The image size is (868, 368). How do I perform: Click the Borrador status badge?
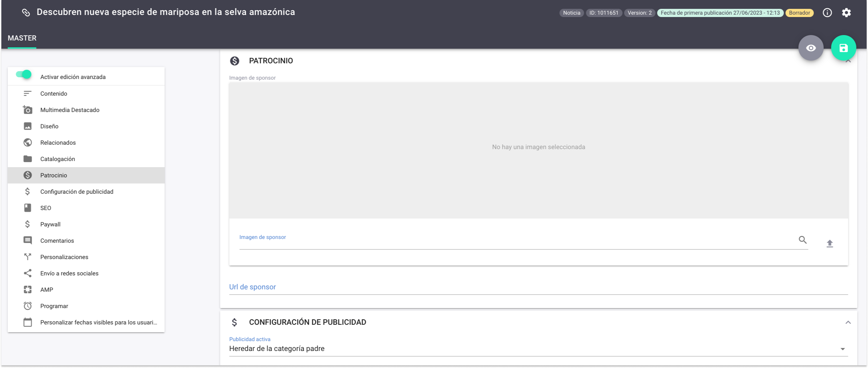(800, 13)
